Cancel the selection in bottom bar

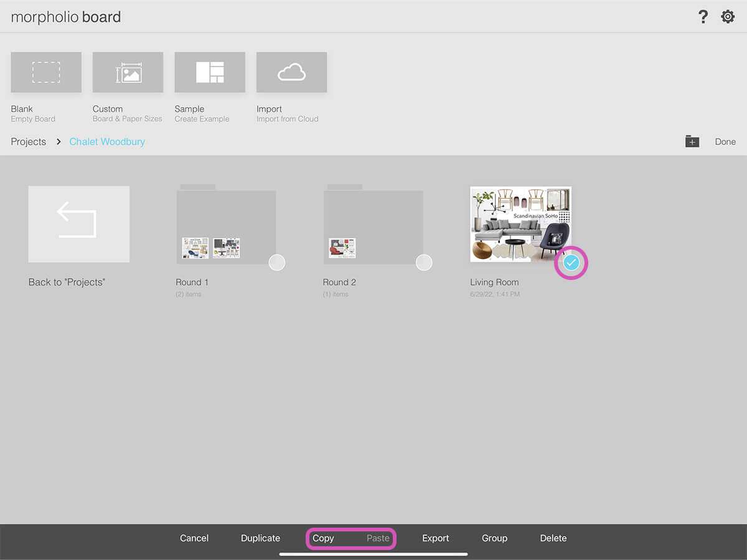click(x=194, y=538)
